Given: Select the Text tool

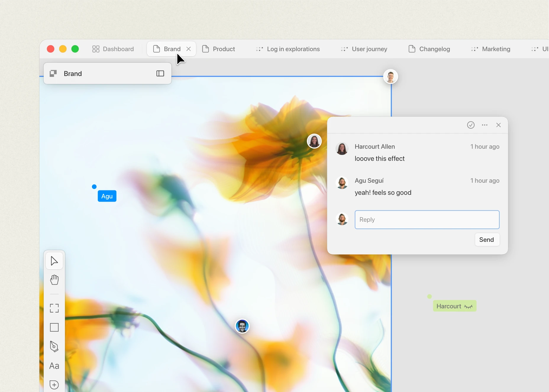Looking at the screenshot, I should (54, 366).
